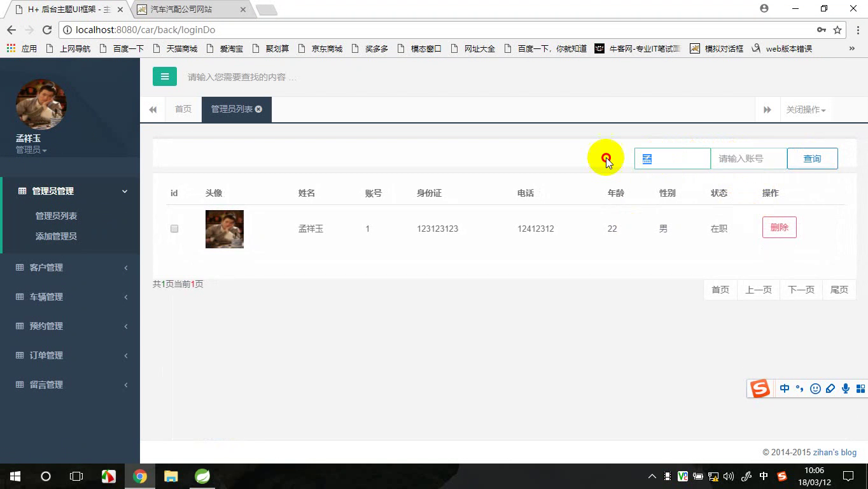This screenshot has height=489, width=868.
Task: Click the smiley emoji icon on Sogou toolbar
Action: pos(815,388)
